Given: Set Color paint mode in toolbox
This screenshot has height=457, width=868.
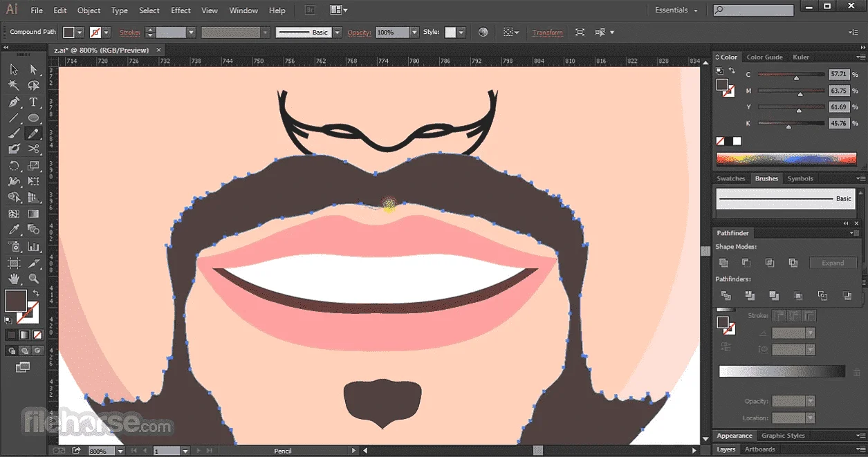Looking at the screenshot, I should coord(12,335).
